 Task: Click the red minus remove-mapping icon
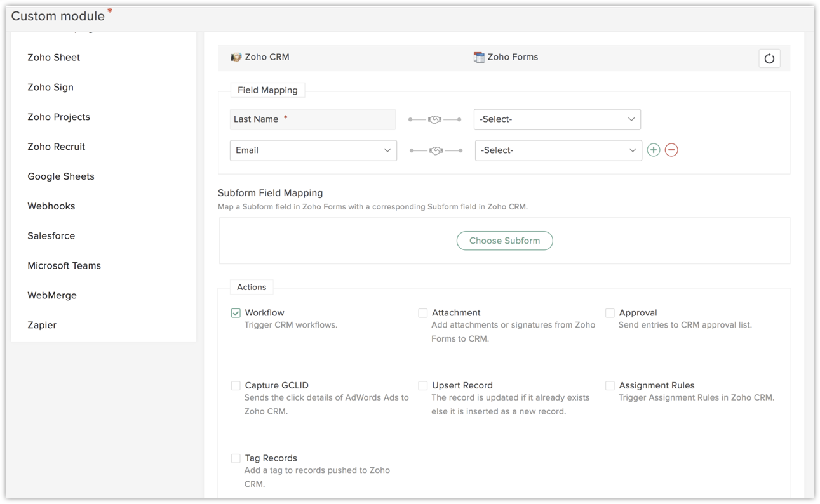671,150
